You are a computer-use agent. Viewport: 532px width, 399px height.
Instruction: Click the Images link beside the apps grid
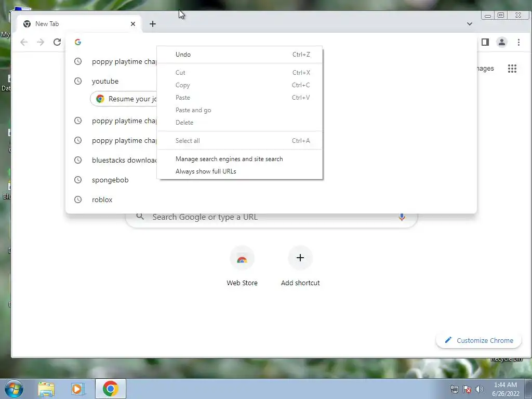[485, 69]
